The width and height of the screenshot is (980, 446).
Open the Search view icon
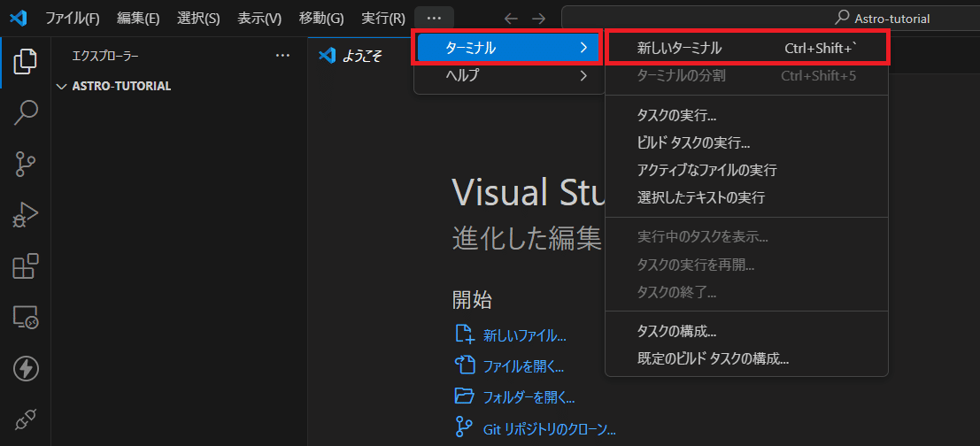(x=25, y=112)
